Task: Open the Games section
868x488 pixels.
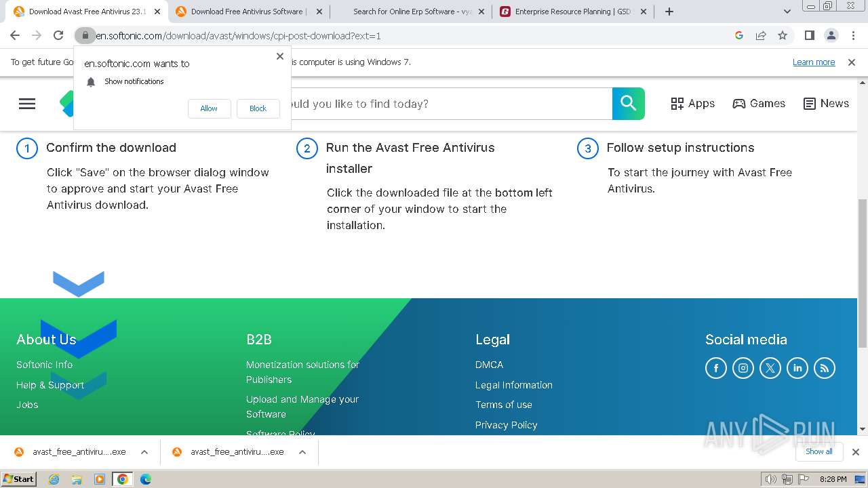Action: point(759,104)
